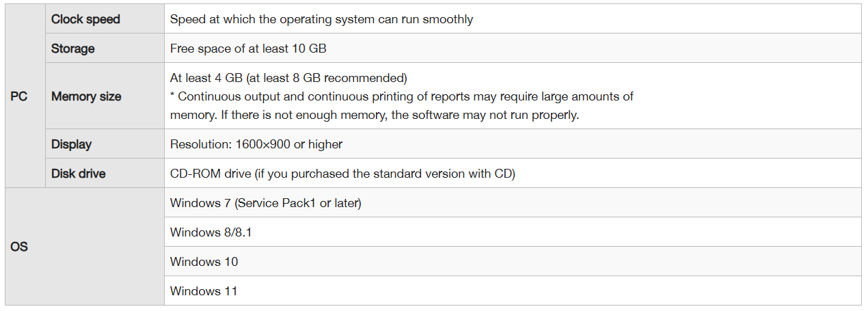Select the 'Resolution: 1600×900 or higher' text

point(256,144)
